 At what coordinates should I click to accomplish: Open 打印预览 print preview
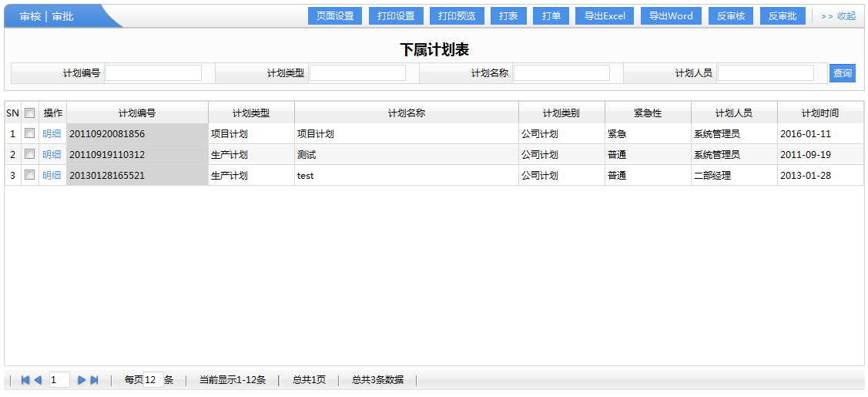coord(457,16)
